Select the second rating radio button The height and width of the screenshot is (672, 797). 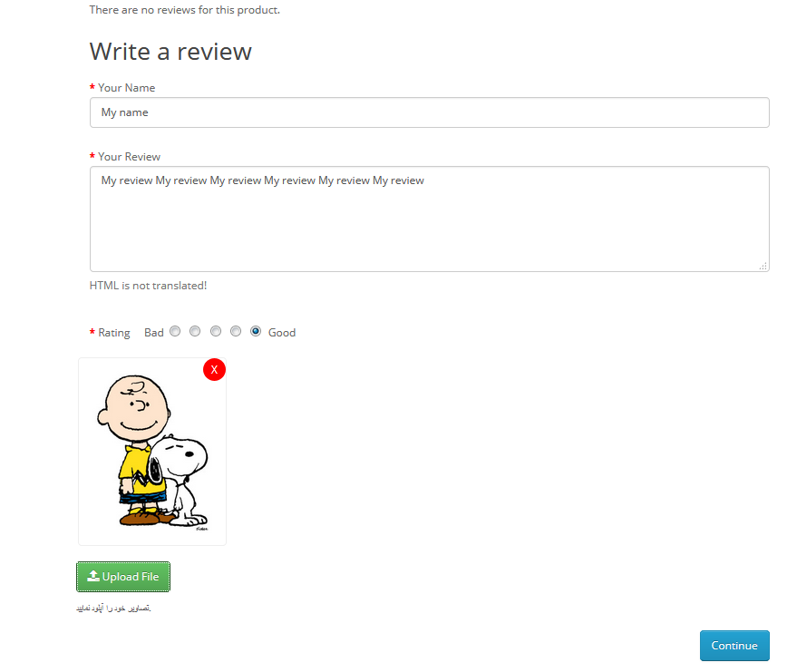(195, 331)
